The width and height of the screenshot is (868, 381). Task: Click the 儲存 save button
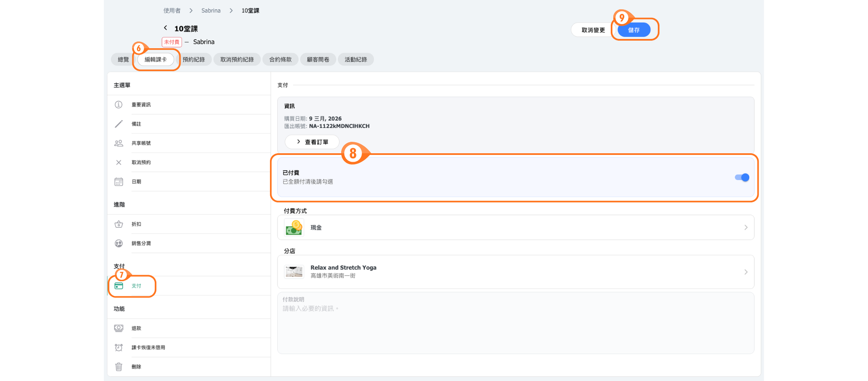coord(634,30)
